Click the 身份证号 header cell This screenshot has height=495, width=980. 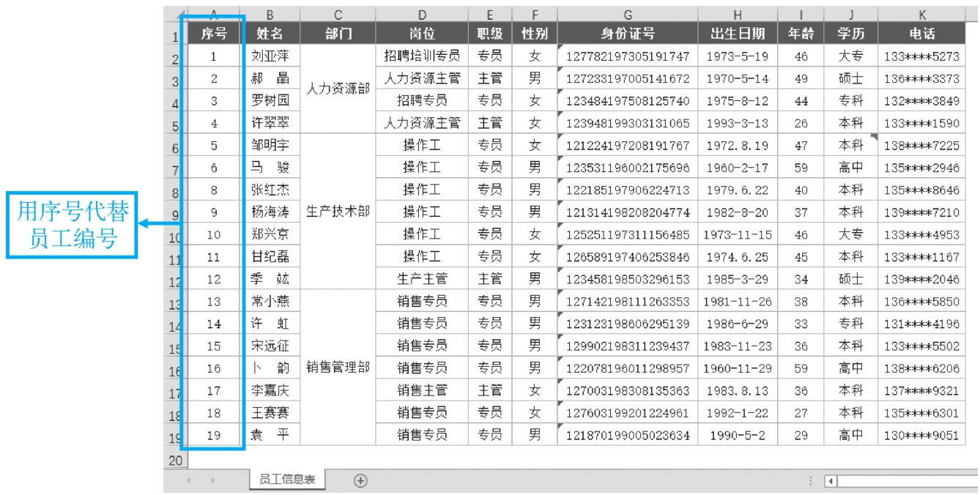pyautogui.click(x=628, y=33)
